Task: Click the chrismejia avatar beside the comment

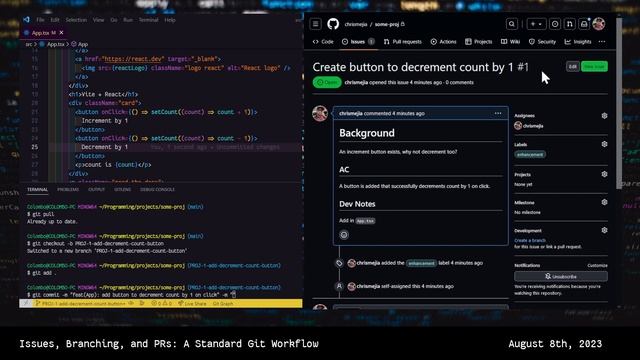Action: pos(320,113)
